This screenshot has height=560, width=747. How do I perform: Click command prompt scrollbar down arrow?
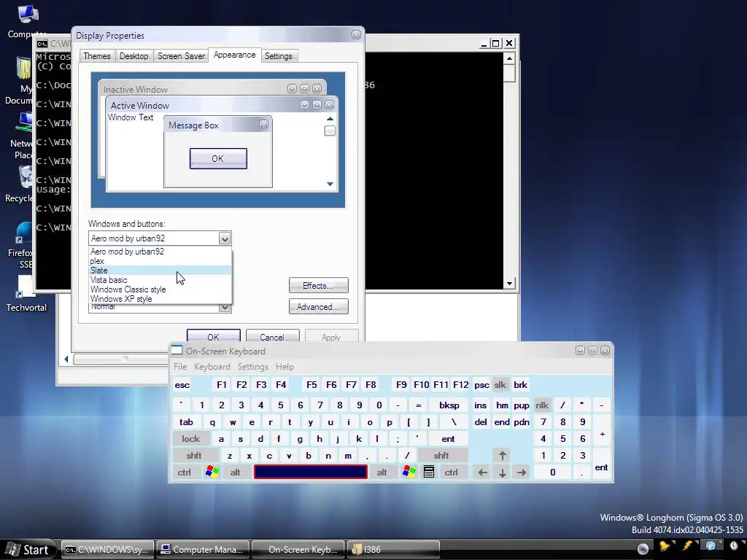[x=509, y=284]
